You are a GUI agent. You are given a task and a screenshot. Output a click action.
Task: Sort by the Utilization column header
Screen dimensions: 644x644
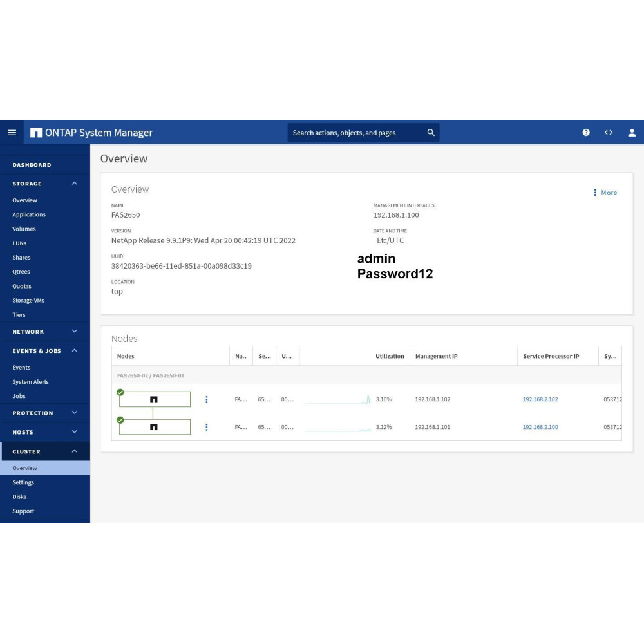pyautogui.click(x=390, y=356)
